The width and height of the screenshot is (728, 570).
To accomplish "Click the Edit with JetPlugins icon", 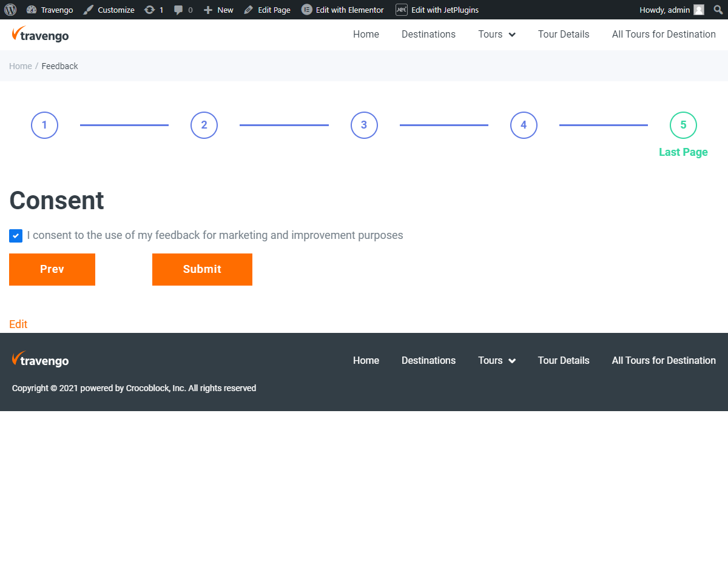I will [402, 10].
